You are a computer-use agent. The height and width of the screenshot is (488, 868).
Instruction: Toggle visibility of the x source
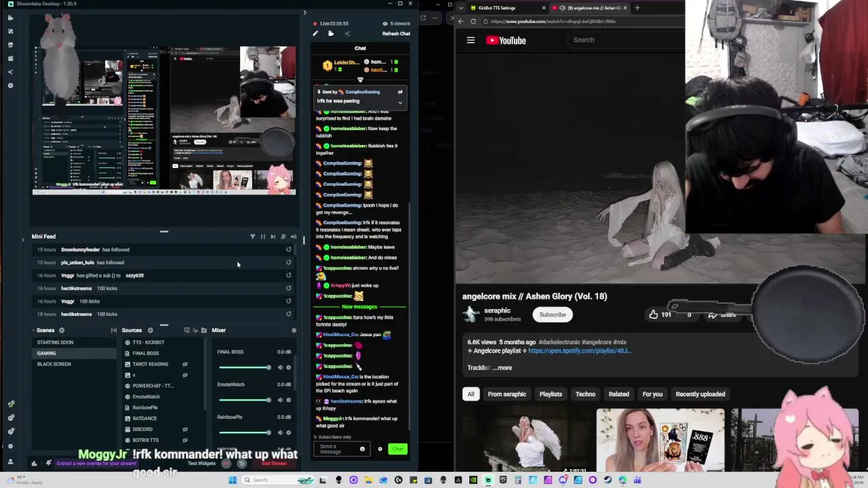(184, 375)
